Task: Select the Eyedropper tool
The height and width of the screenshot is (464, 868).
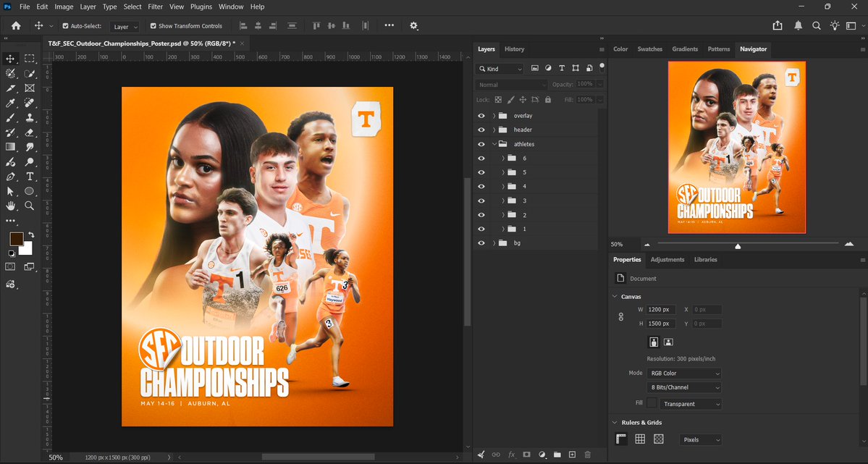Action: 11,103
